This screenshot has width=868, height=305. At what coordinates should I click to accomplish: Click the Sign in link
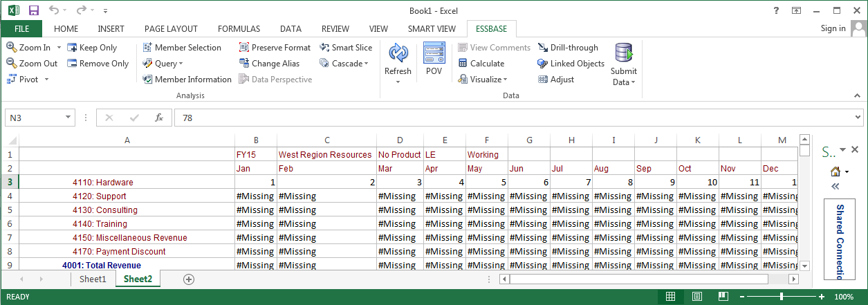(833, 28)
